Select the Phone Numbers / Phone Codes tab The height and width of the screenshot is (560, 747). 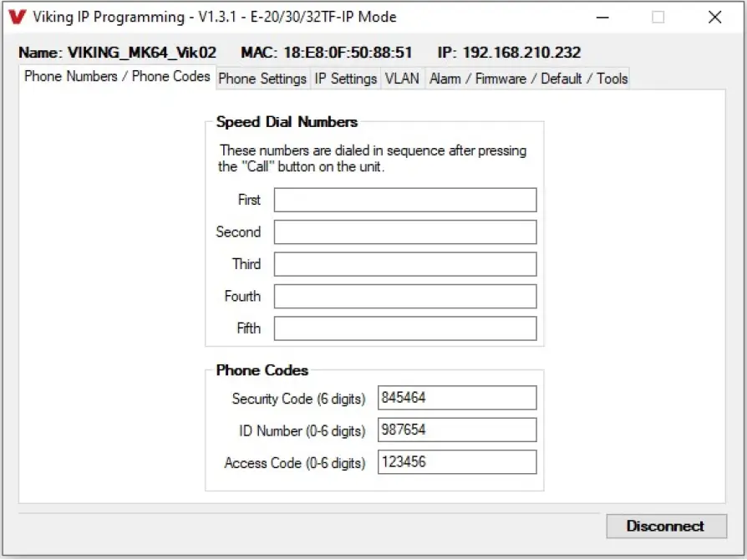click(115, 76)
